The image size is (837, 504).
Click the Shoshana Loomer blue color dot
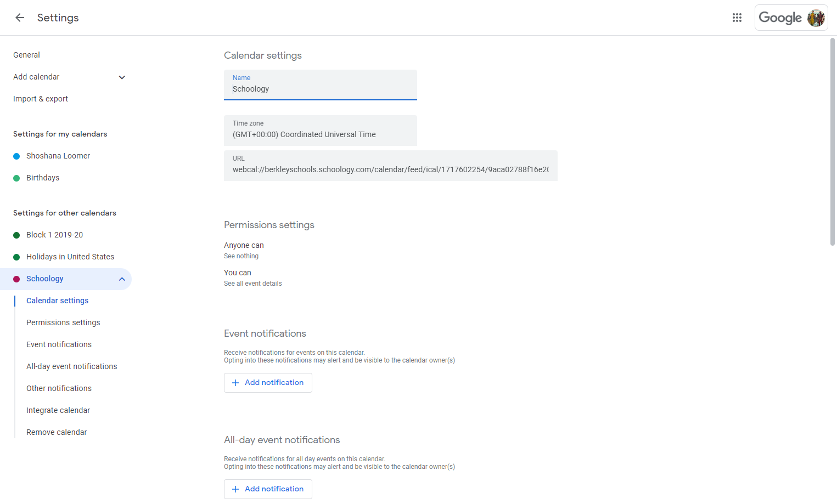coord(16,156)
